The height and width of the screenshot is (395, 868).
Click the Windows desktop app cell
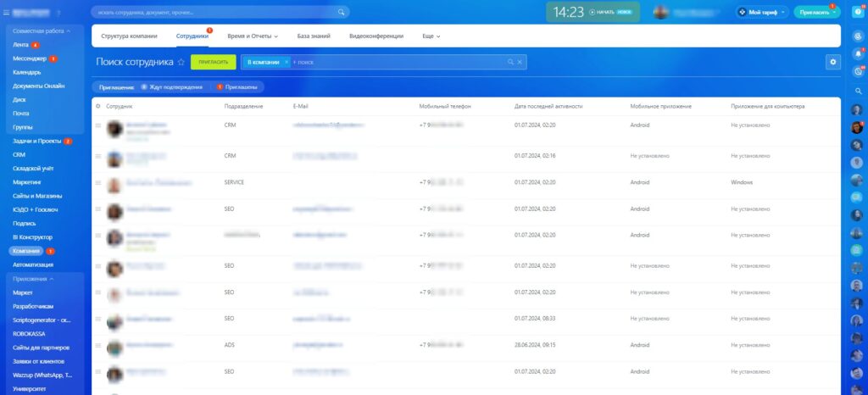[x=742, y=182]
